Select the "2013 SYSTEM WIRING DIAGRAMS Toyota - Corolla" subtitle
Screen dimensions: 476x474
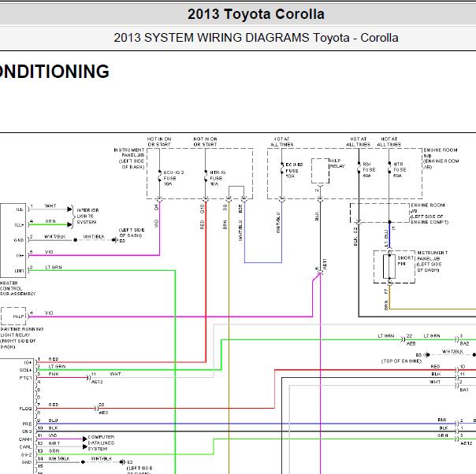click(x=256, y=38)
